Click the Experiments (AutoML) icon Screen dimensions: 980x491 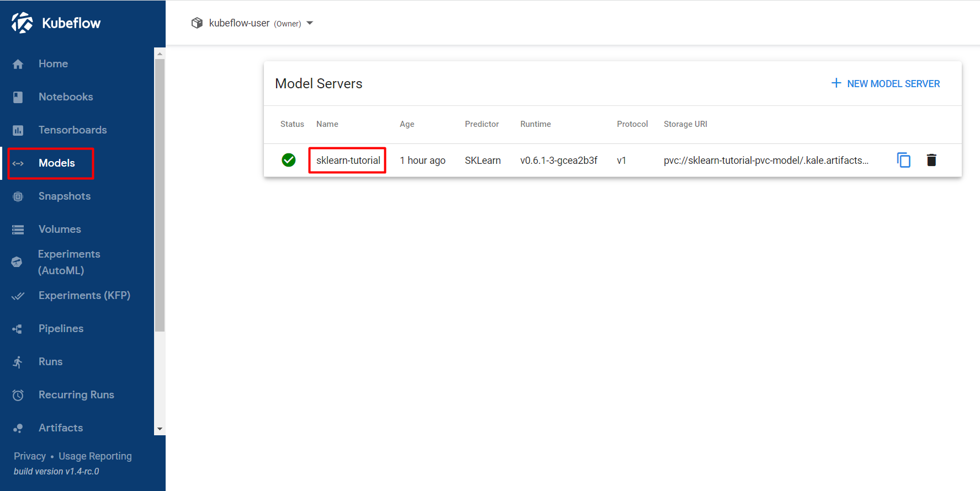pos(17,262)
